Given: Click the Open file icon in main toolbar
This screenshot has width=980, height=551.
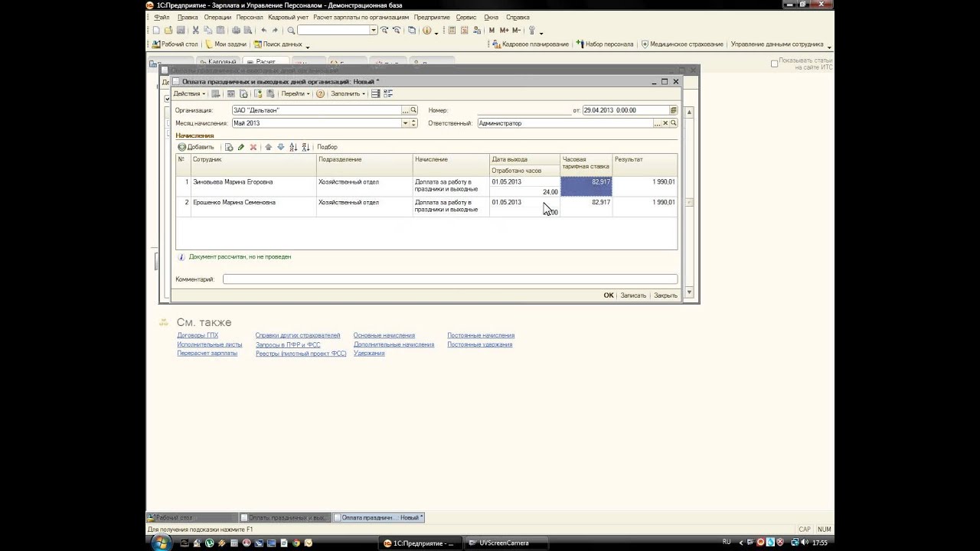Looking at the screenshot, I should pyautogui.click(x=168, y=31).
